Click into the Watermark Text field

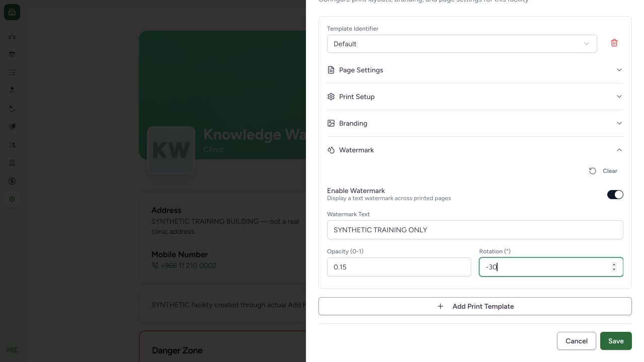pyautogui.click(x=475, y=230)
